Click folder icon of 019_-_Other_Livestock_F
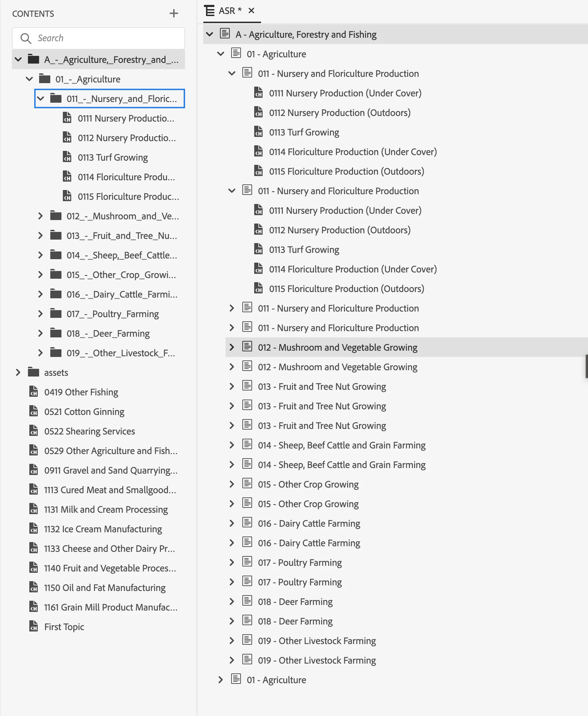This screenshot has width=588, height=716. (x=56, y=352)
